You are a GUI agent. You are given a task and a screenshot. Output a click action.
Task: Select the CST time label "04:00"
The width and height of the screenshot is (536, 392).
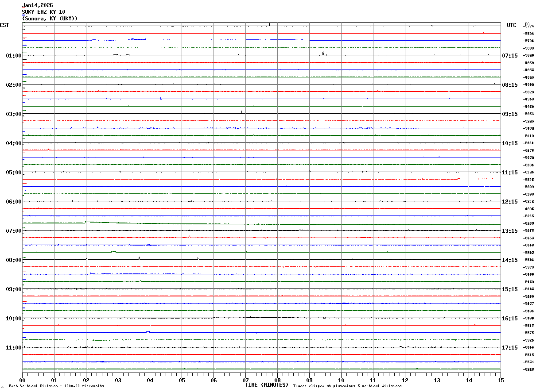[x=14, y=143]
